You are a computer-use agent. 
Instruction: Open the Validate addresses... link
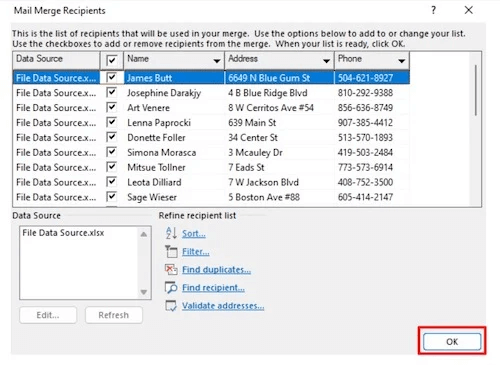tap(223, 306)
